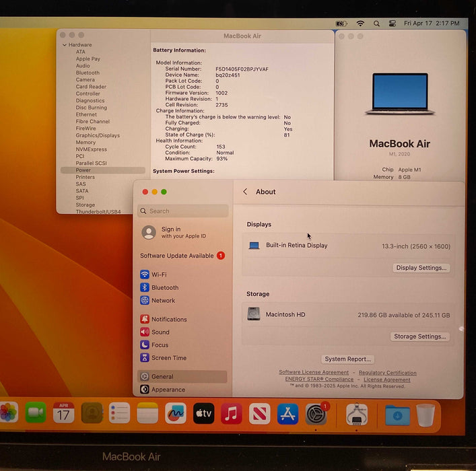Open Apple TV app in Dock
The width and height of the screenshot is (476, 471).
pos(203,413)
